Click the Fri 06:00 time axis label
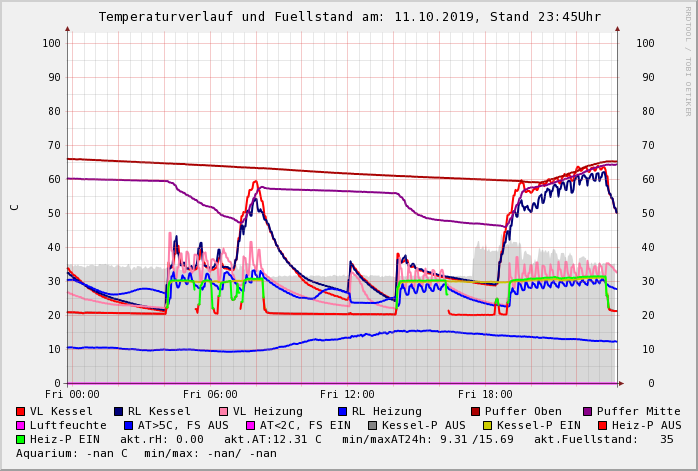The width and height of the screenshot is (698, 471). click(x=210, y=395)
